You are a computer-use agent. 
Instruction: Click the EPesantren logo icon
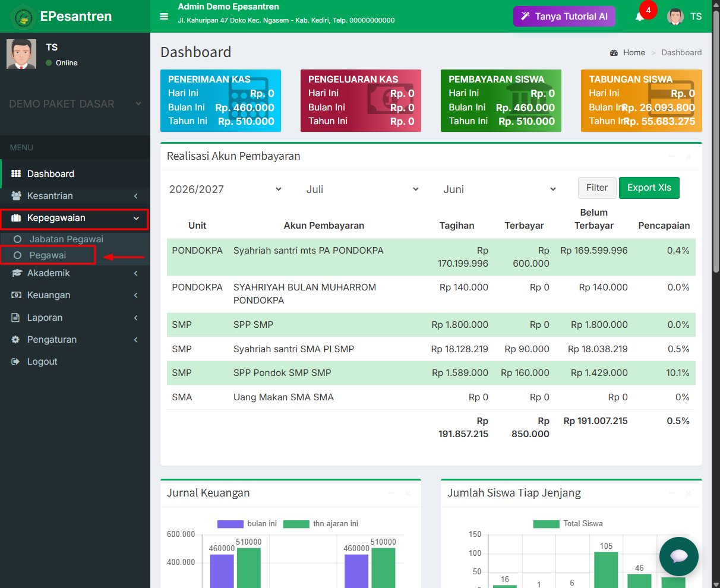(23, 17)
